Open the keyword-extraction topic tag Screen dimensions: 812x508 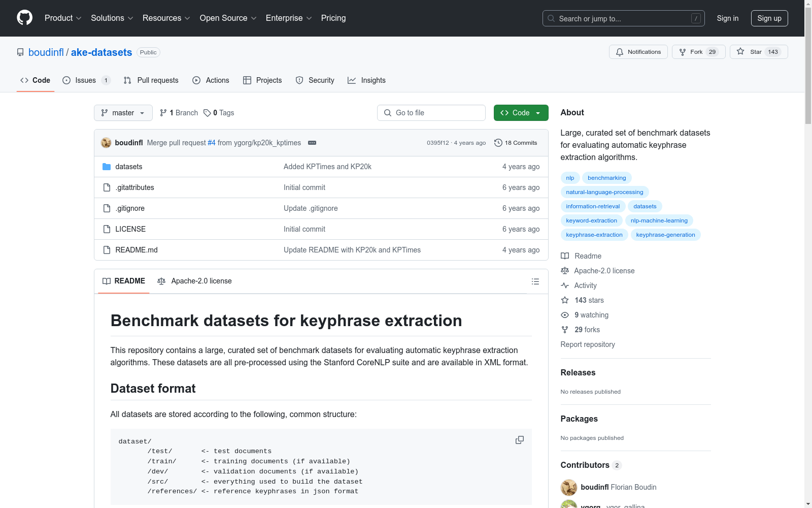point(592,220)
